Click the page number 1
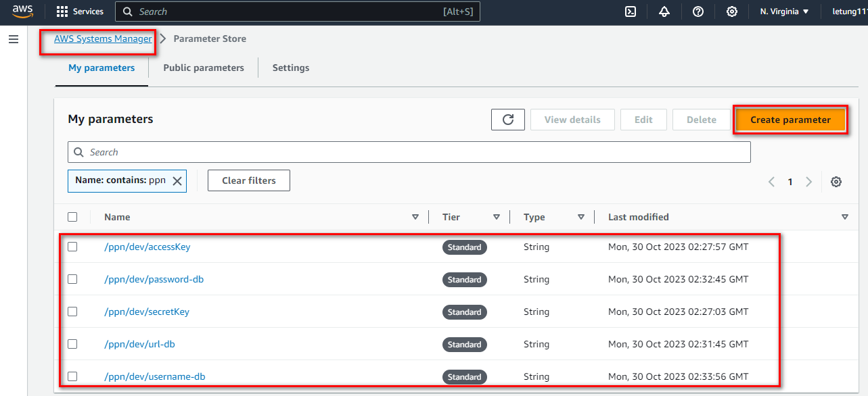The width and height of the screenshot is (868, 396). (x=790, y=182)
